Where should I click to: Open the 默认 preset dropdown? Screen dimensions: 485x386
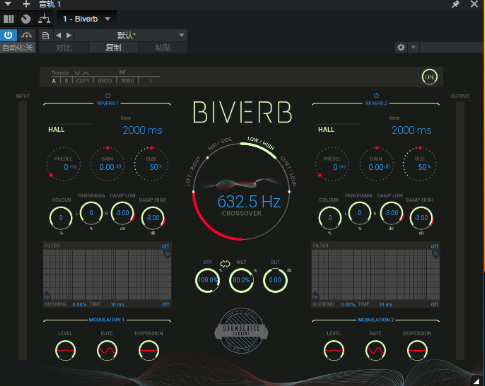pos(130,35)
